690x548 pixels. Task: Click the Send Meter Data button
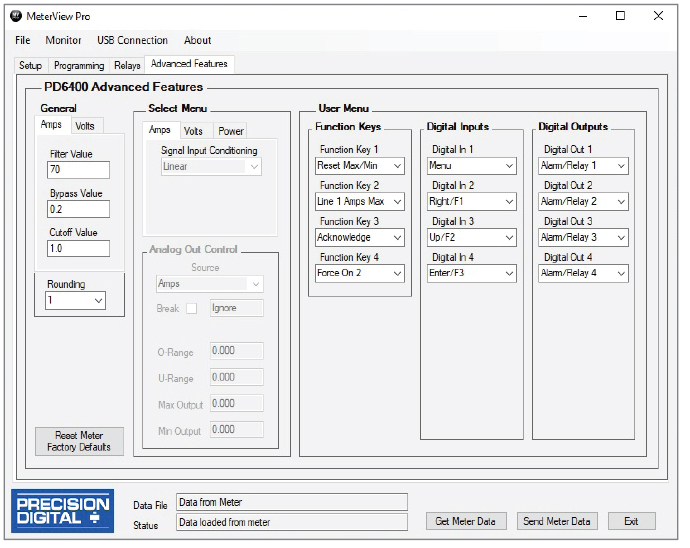tap(557, 522)
